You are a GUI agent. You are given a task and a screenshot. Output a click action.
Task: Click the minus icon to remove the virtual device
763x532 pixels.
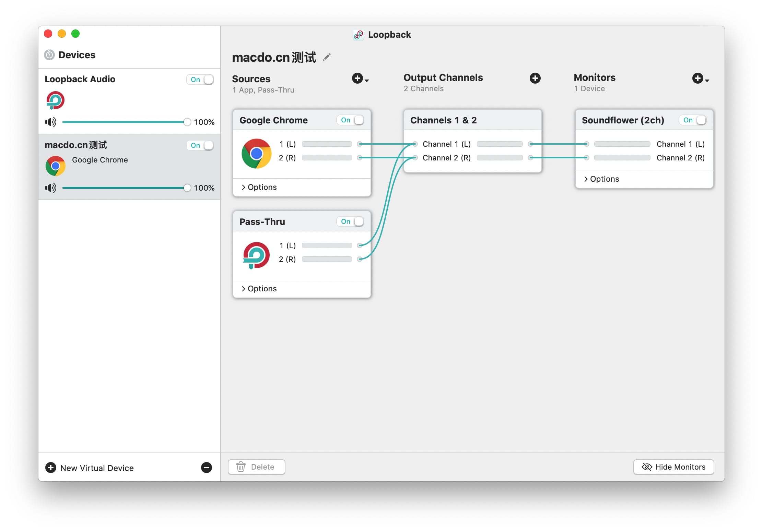click(x=207, y=468)
